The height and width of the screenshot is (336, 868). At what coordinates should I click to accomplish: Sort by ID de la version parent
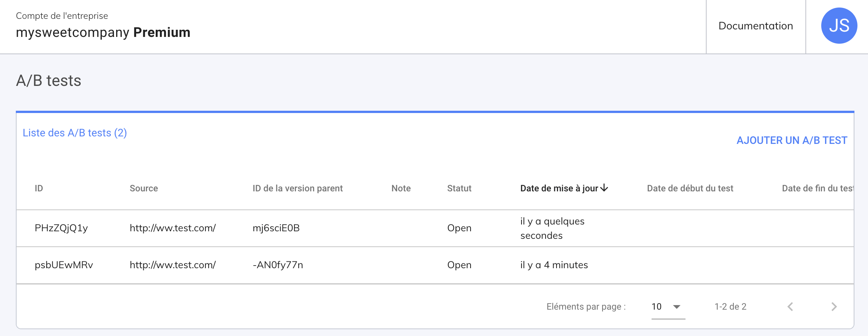(298, 188)
